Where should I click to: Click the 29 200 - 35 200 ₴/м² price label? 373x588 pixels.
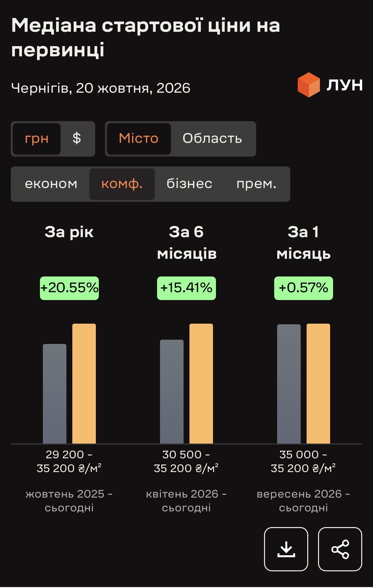[69, 462]
